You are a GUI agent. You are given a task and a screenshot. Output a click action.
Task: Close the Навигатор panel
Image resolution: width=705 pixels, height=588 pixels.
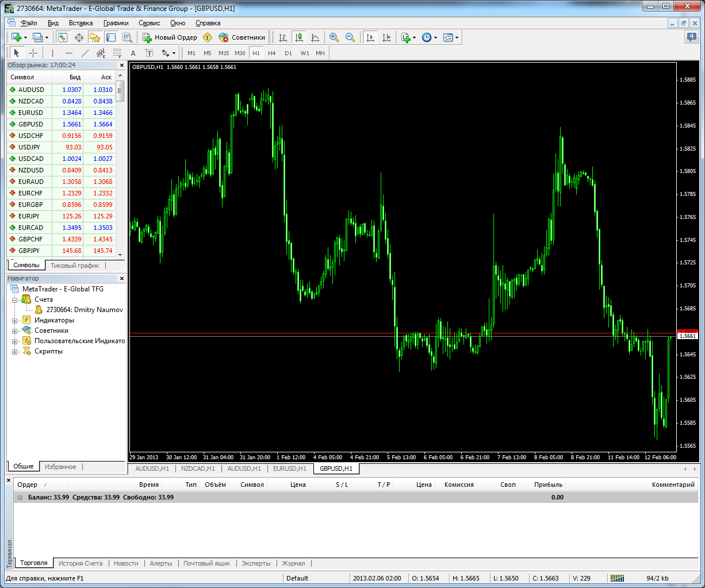coord(121,278)
